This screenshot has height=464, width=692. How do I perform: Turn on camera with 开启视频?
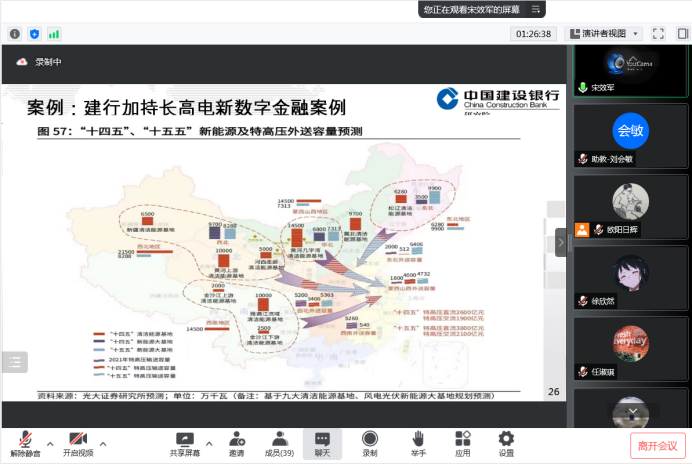click(78, 444)
